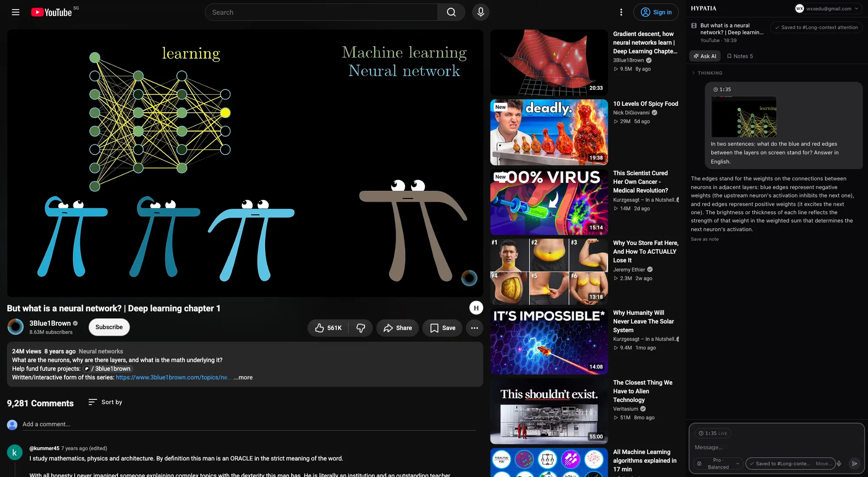Open the Sort by comments menu
The height and width of the screenshot is (477, 868).
[105, 402]
